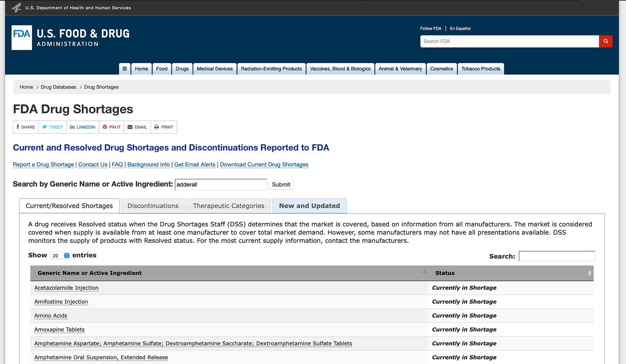Screen dimensions: 626x364
Task: Sort by Generic Name column header
Action: 90,273
